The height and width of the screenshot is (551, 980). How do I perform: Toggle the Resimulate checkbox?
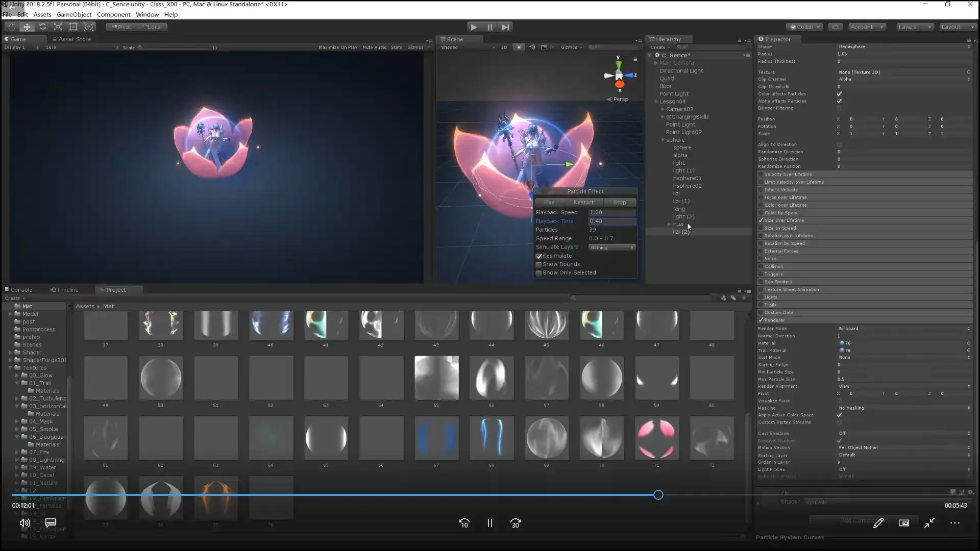tap(538, 256)
